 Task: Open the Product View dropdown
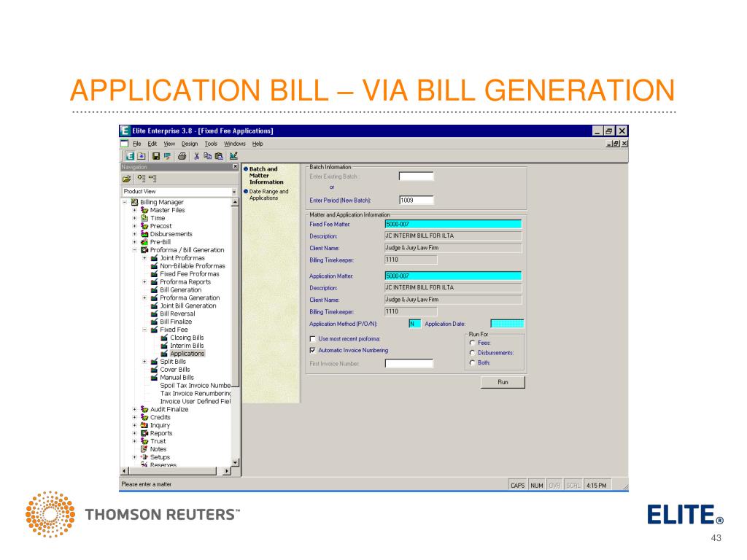point(234,192)
